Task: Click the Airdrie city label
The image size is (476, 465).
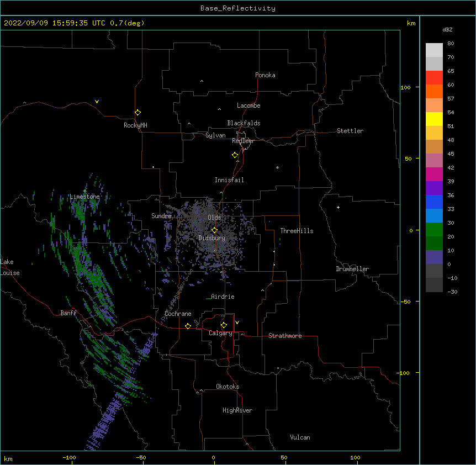Action: pos(223,297)
